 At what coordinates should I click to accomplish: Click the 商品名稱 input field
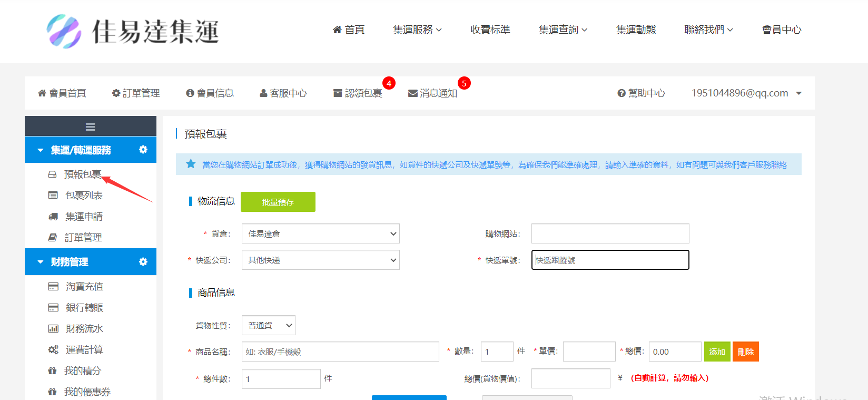coord(340,352)
